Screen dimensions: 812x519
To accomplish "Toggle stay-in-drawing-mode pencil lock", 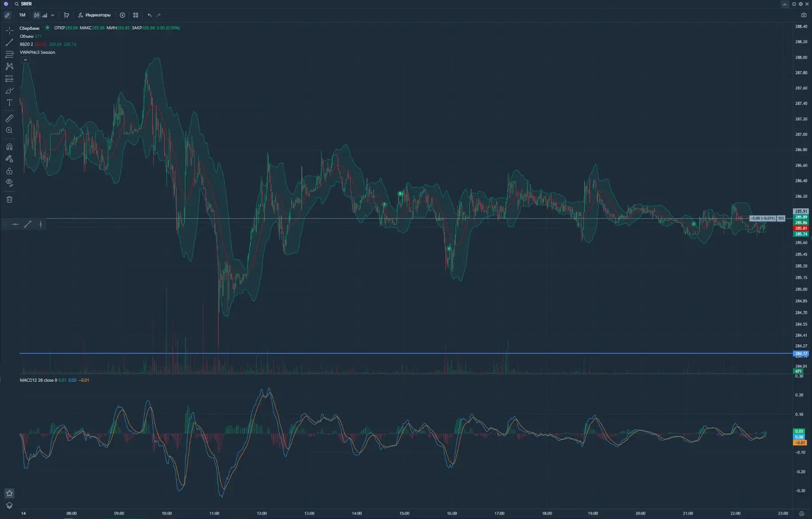I will 9,159.
